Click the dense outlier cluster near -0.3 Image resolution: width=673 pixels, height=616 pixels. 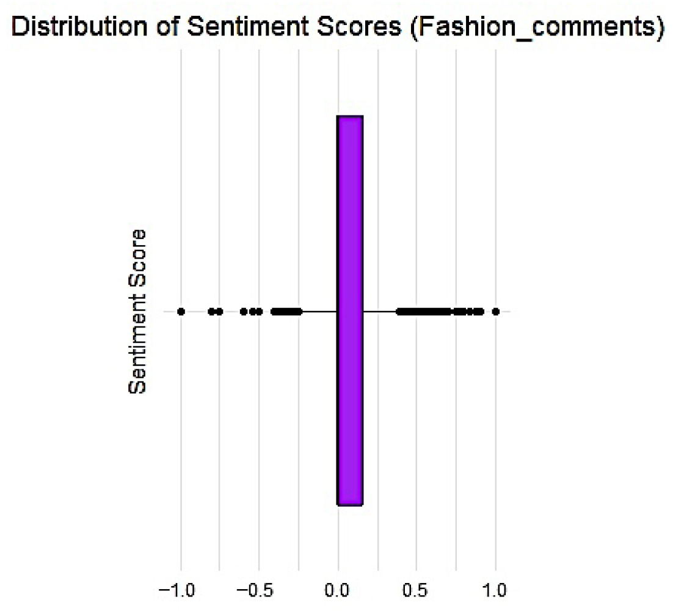(x=286, y=312)
